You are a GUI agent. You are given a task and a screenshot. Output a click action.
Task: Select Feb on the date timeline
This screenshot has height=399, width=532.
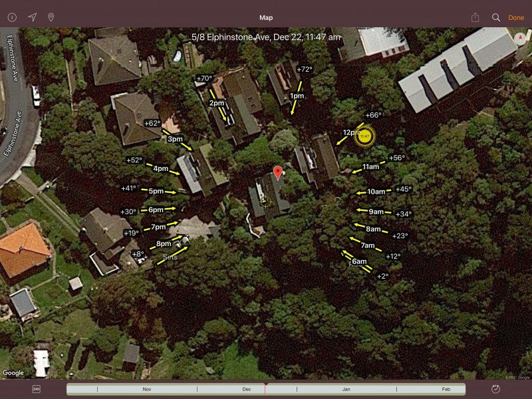coord(445,389)
